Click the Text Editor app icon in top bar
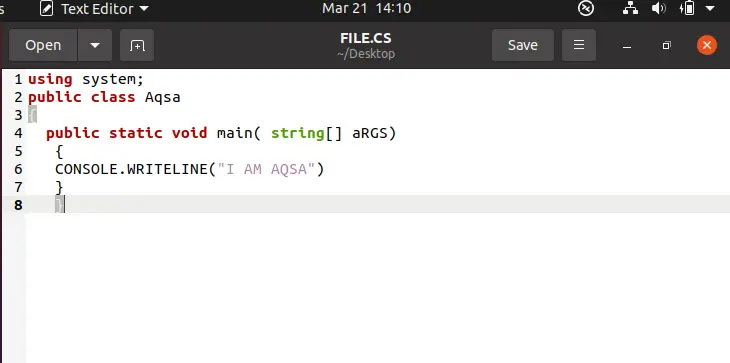The image size is (730, 363). point(47,8)
